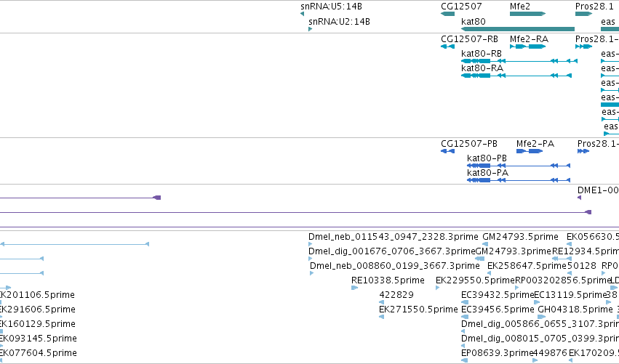The width and height of the screenshot is (619, 364).
Task: Click the RP003202856.5prime label
Action: pyautogui.click(x=563, y=280)
